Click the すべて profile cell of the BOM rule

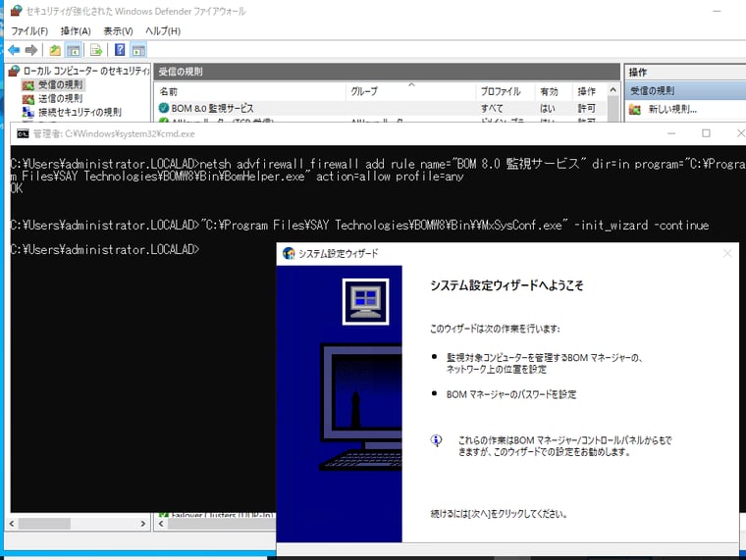[492, 109]
